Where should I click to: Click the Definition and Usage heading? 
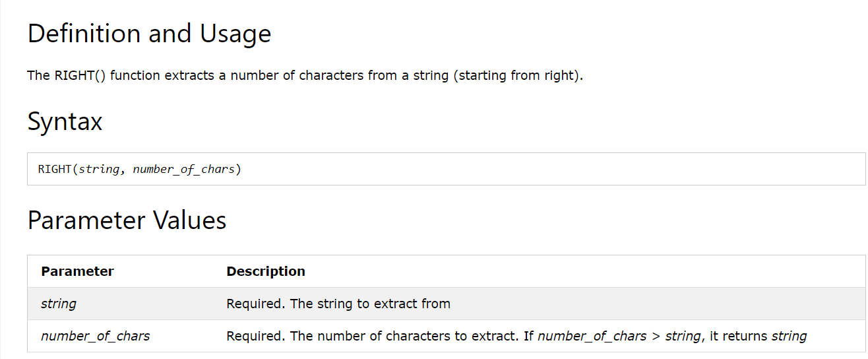click(x=149, y=34)
